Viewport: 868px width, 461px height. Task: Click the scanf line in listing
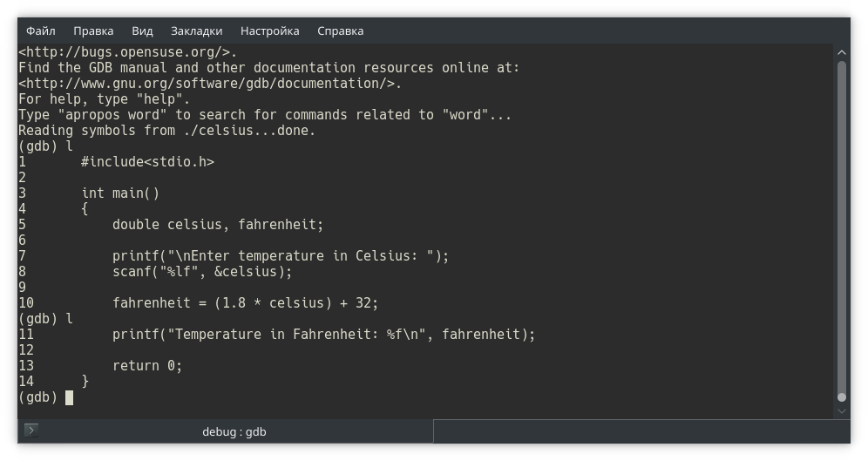pyautogui.click(x=202, y=272)
